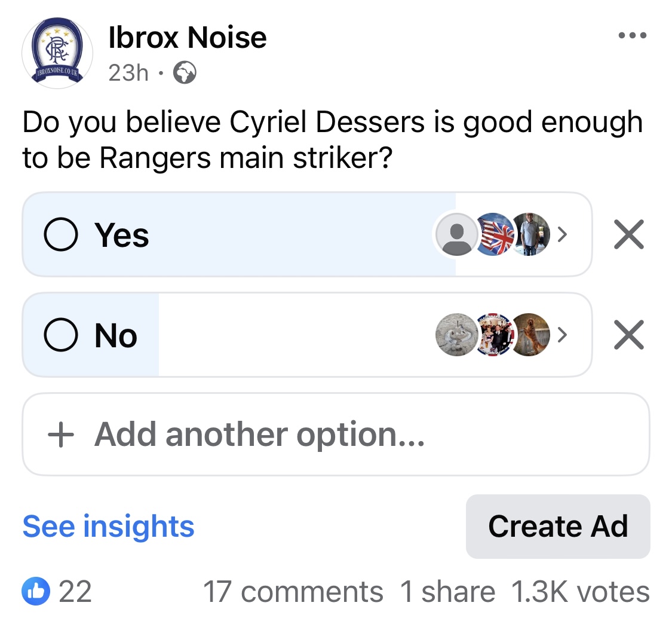Click the blue thumbs-up like icon

point(36,591)
